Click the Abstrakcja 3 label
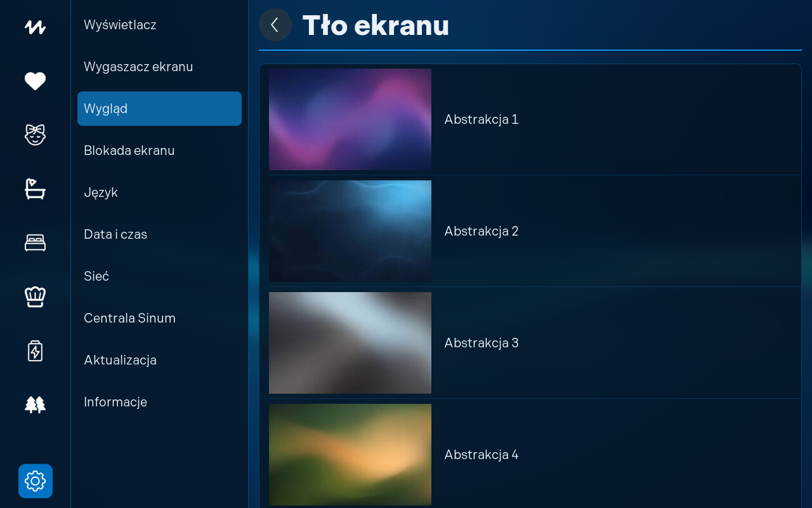 pos(481,343)
